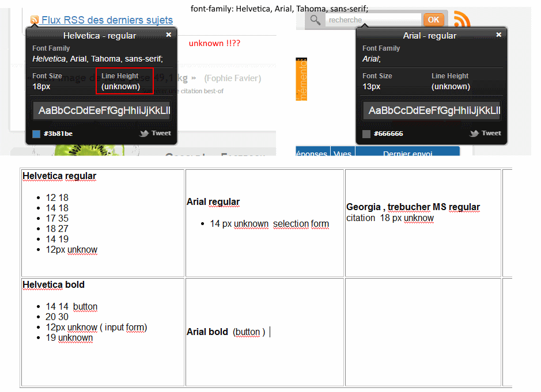The width and height of the screenshot is (541, 392).
Task: Click the '14 14 button' list item
Action: click(71, 306)
